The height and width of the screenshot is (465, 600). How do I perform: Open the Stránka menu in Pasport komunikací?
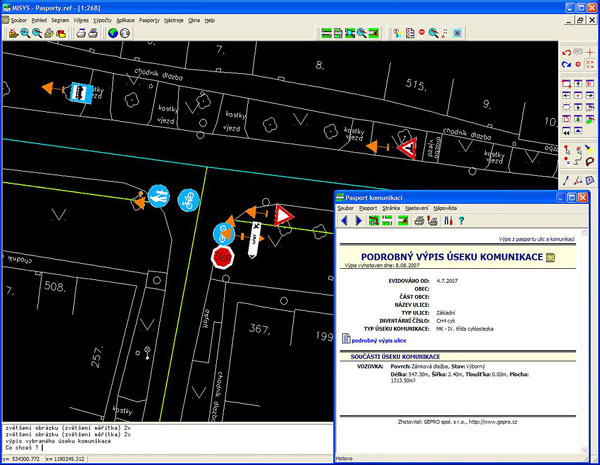pyautogui.click(x=391, y=208)
